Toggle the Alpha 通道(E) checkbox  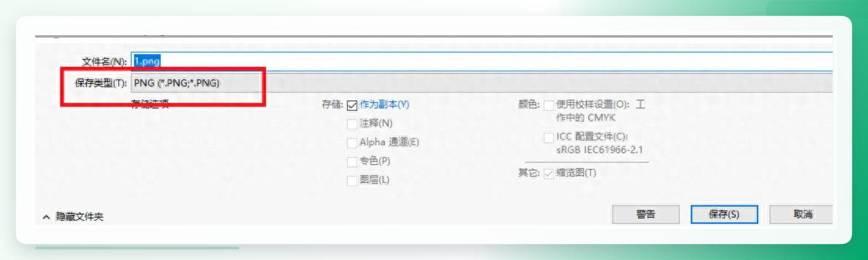(x=352, y=143)
